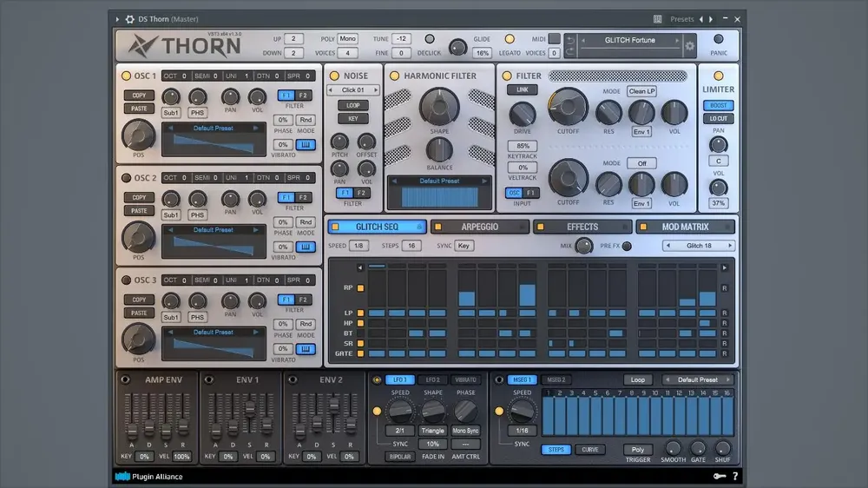Screen dimensions: 868x488
Task: Toggle OSC 2 vibrato keyboard icon
Action: point(305,247)
